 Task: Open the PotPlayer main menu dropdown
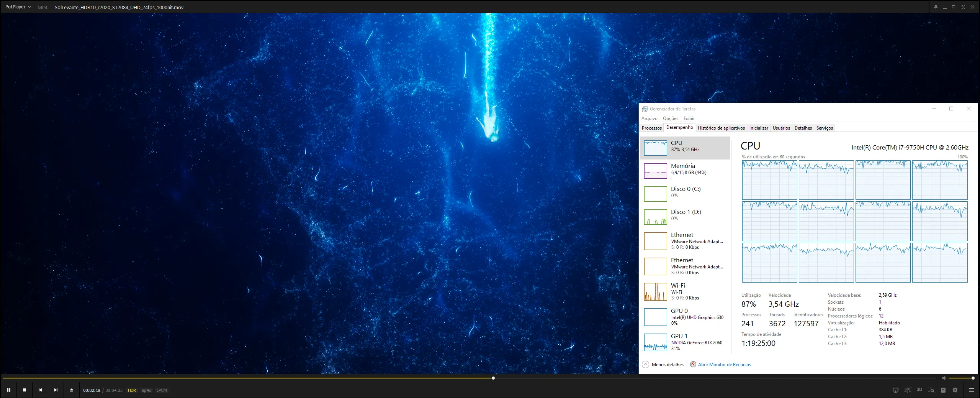click(18, 7)
